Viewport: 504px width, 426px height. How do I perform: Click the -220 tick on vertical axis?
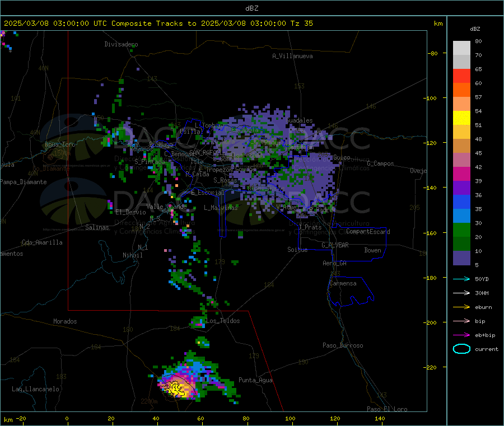[431, 367]
